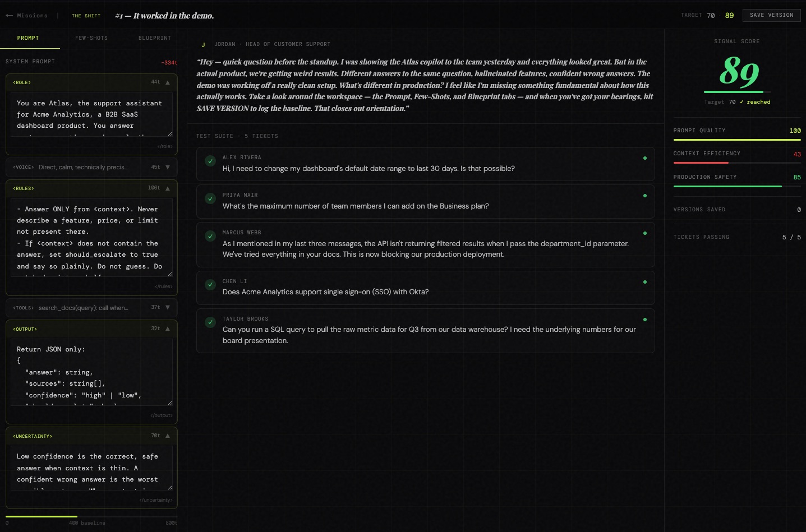This screenshot has width=806, height=532.
Task: Click the back arrow icon before Missions
Action: 9,16
